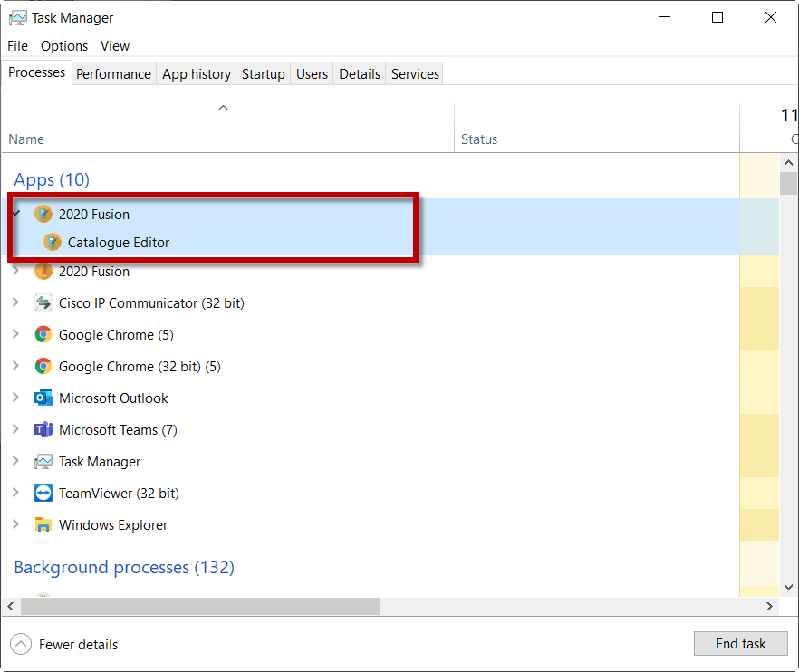799x672 pixels.
Task: Expand the Google Chrome (5) group
Action: click(15, 334)
